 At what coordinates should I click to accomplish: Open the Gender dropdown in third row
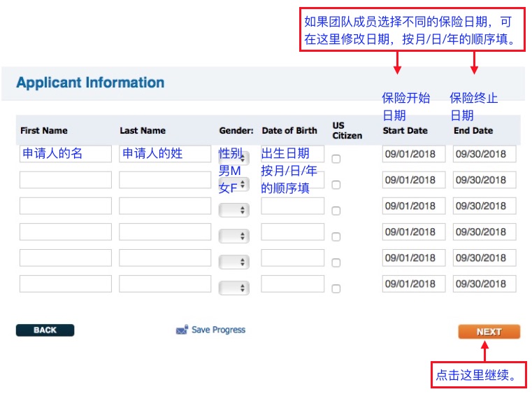click(x=234, y=210)
